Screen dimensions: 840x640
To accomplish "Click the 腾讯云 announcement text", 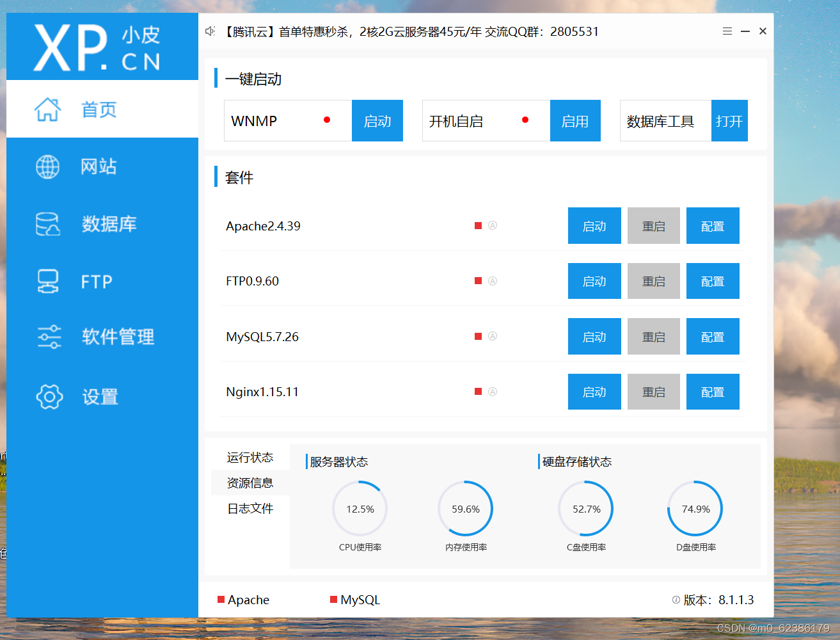I will pyautogui.click(x=411, y=31).
